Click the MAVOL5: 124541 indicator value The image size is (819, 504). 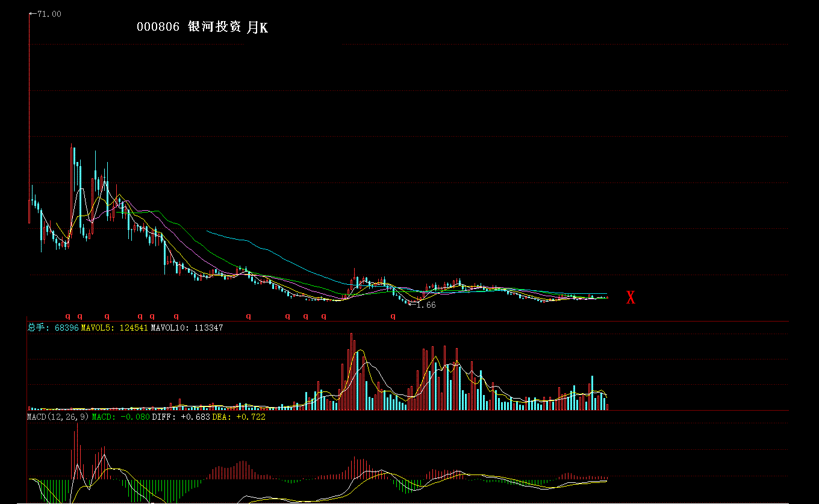(114, 328)
